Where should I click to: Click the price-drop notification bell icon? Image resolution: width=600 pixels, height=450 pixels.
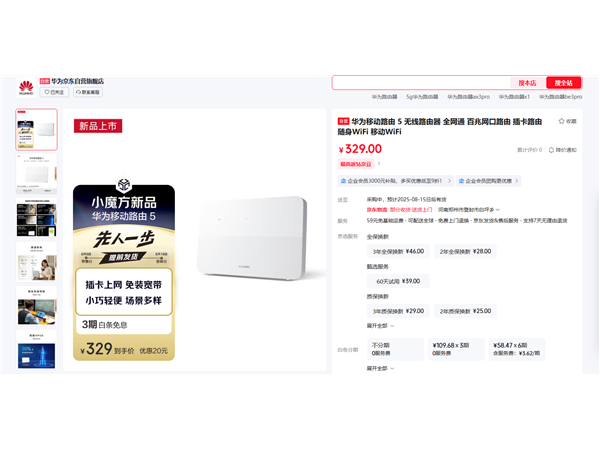(551, 150)
